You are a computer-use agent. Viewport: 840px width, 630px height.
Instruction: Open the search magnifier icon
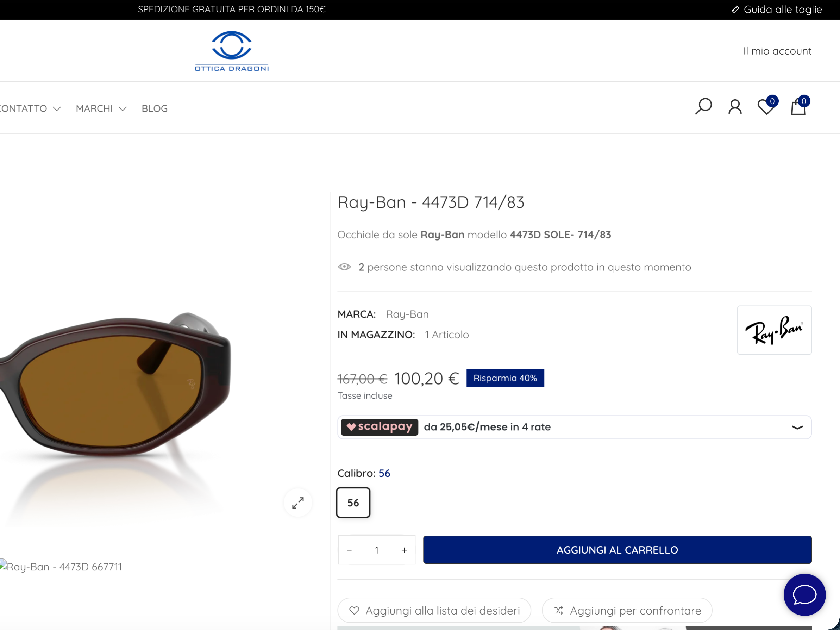click(703, 106)
